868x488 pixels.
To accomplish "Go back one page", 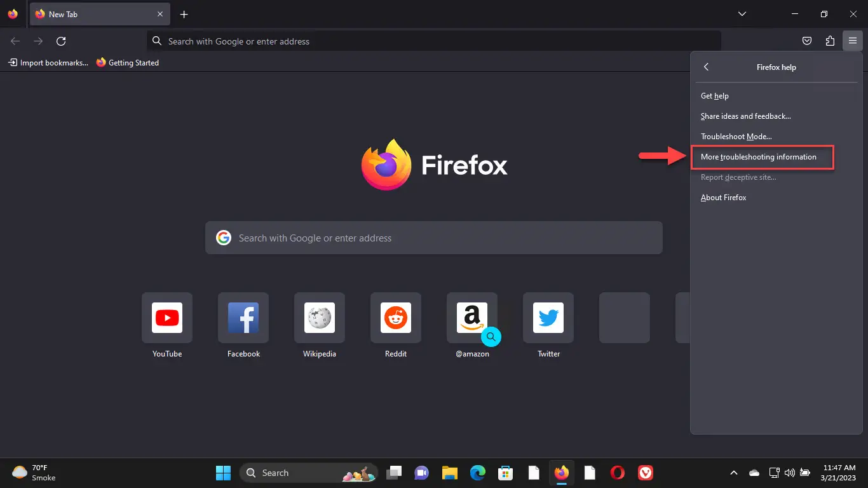I will pyautogui.click(x=15, y=41).
